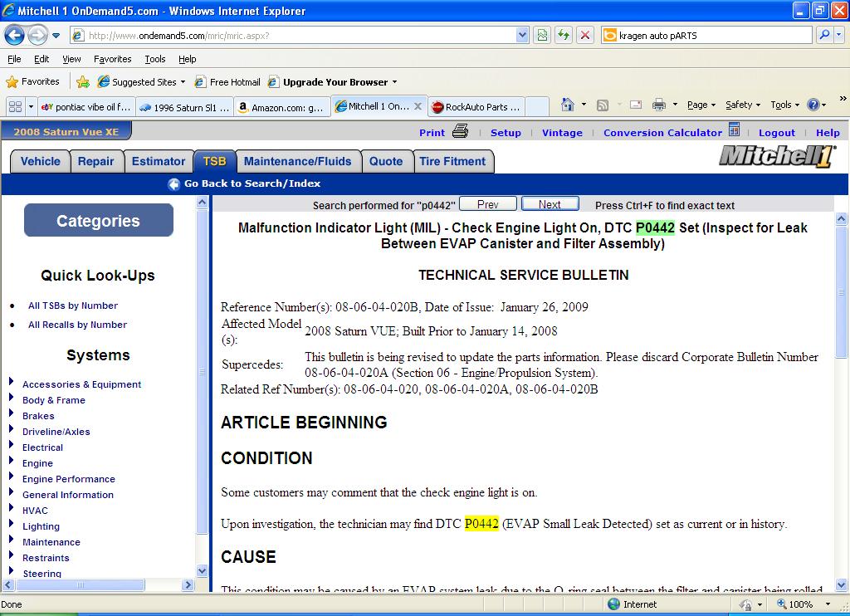Click the red Stop loading icon

(x=585, y=36)
